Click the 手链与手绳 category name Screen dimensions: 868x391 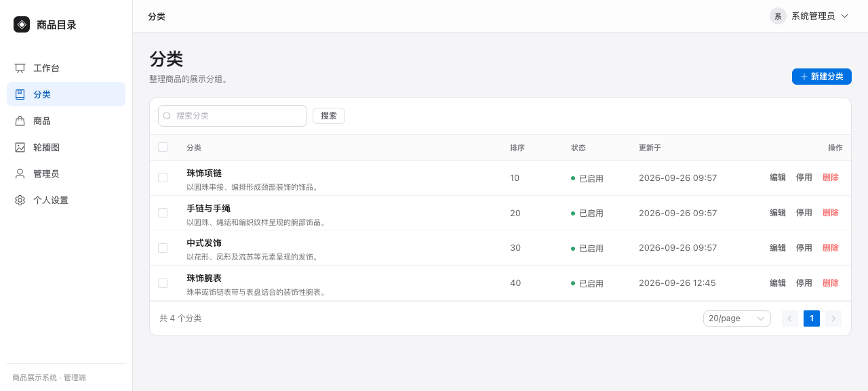tap(209, 208)
